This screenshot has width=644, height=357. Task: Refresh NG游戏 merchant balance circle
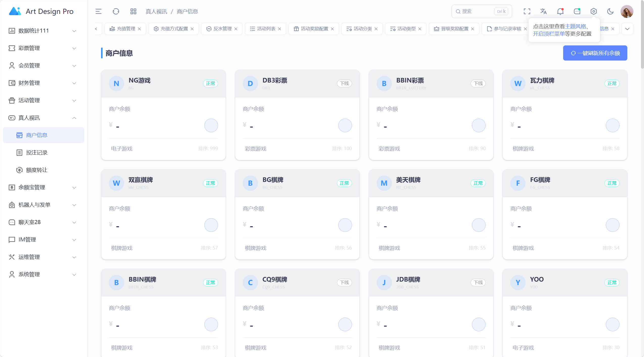point(211,125)
